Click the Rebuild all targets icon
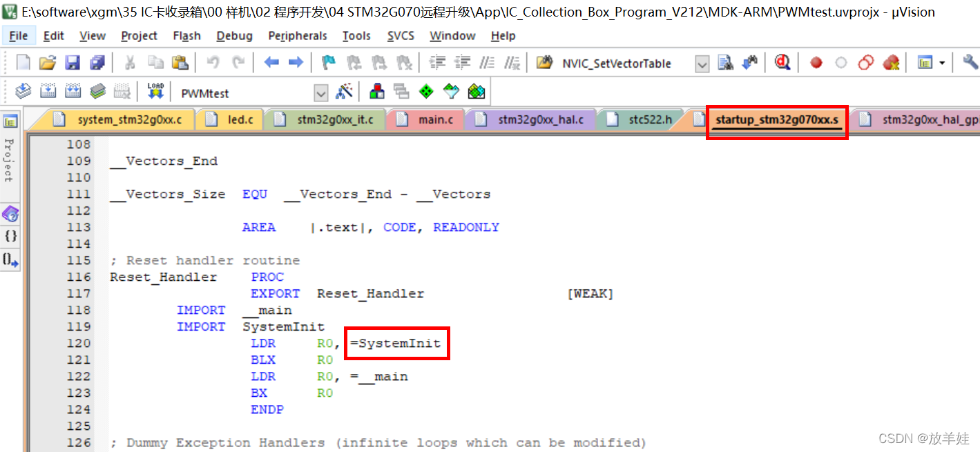The width and height of the screenshot is (980, 452). 73,91
